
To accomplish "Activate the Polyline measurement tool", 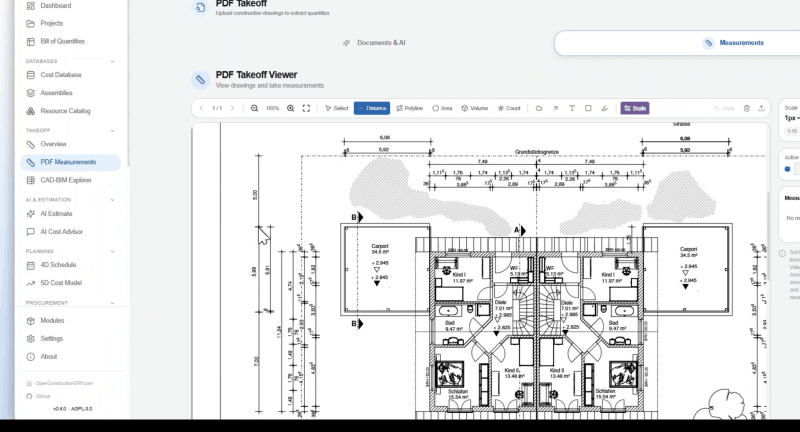I will [x=410, y=109].
